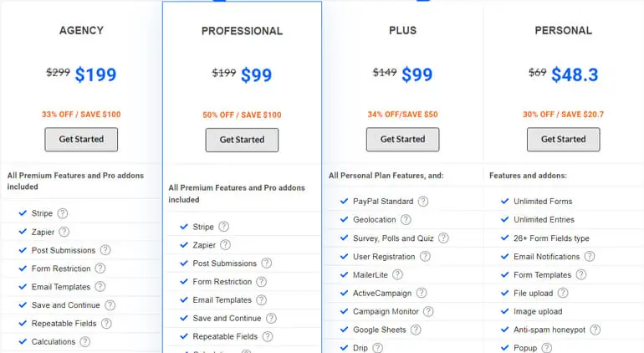
Task: Click help icon next to User Registration
Action: click(x=426, y=257)
